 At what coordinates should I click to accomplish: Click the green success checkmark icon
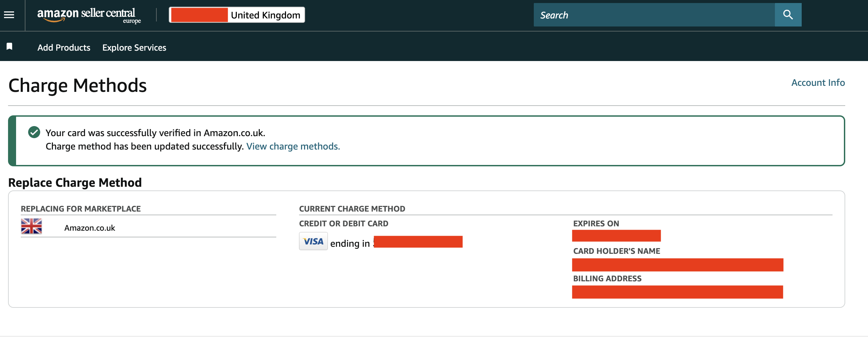[x=34, y=132]
